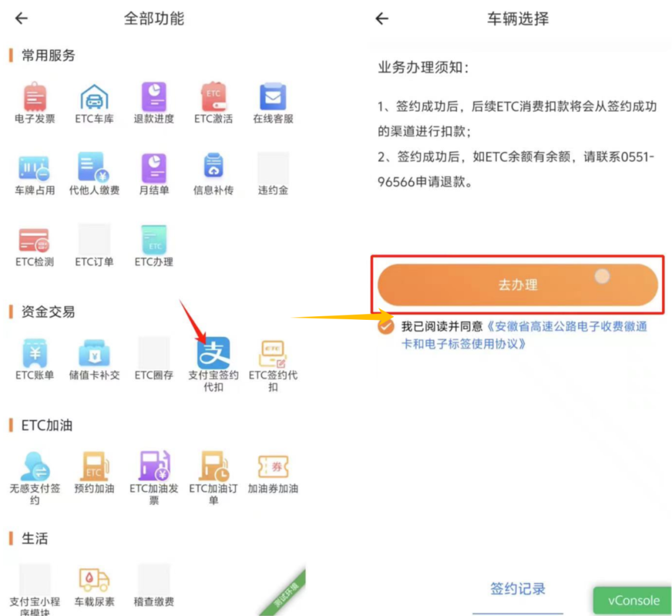The image size is (672, 616).
Task: Open ETC激活 activation
Action: pos(213,98)
